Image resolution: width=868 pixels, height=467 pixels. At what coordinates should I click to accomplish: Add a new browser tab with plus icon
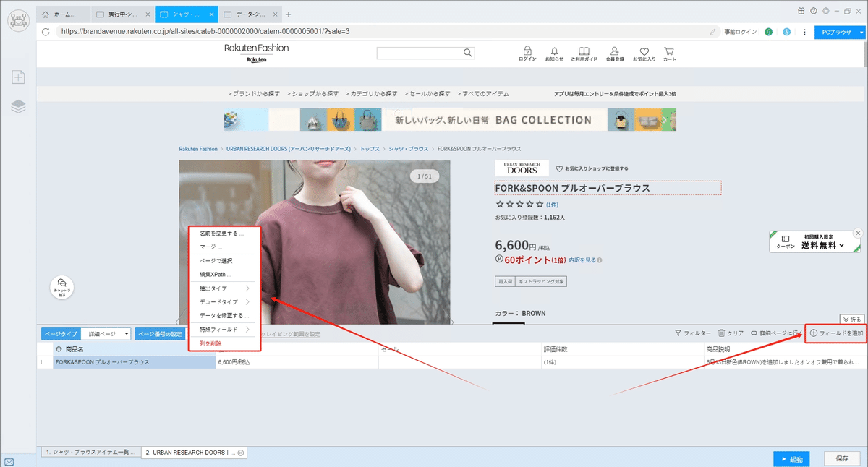click(x=288, y=14)
